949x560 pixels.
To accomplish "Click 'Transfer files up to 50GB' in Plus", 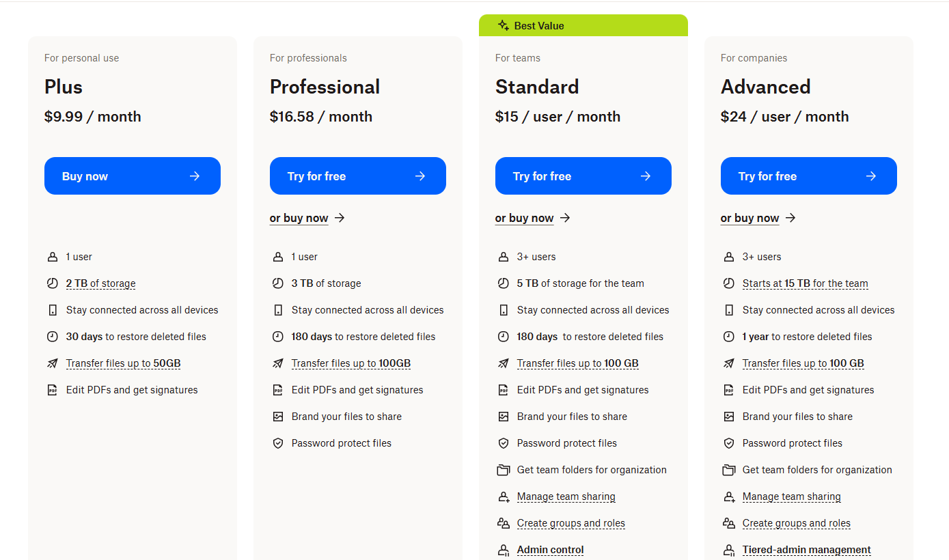I will click(124, 363).
